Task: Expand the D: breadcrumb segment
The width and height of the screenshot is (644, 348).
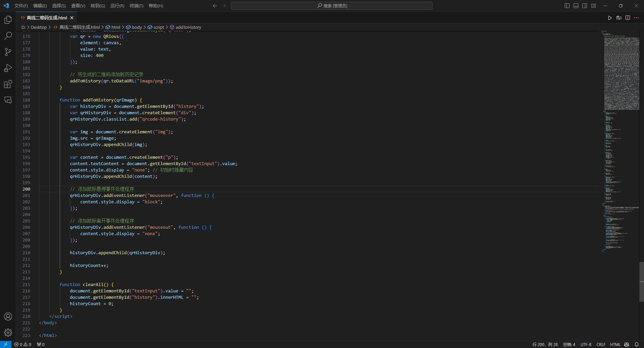Action: coord(23,27)
